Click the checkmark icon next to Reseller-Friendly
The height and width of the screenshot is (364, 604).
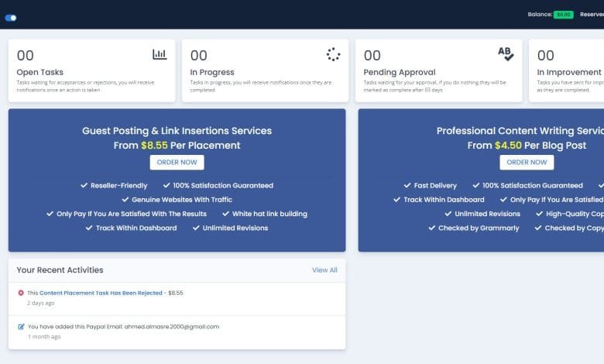pos(84,186)
